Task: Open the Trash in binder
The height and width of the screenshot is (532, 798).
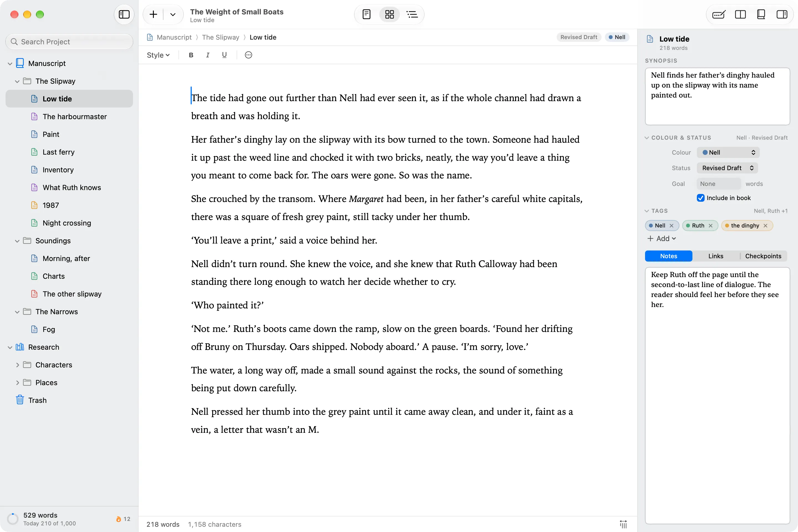Action: (x=69, y=400)
